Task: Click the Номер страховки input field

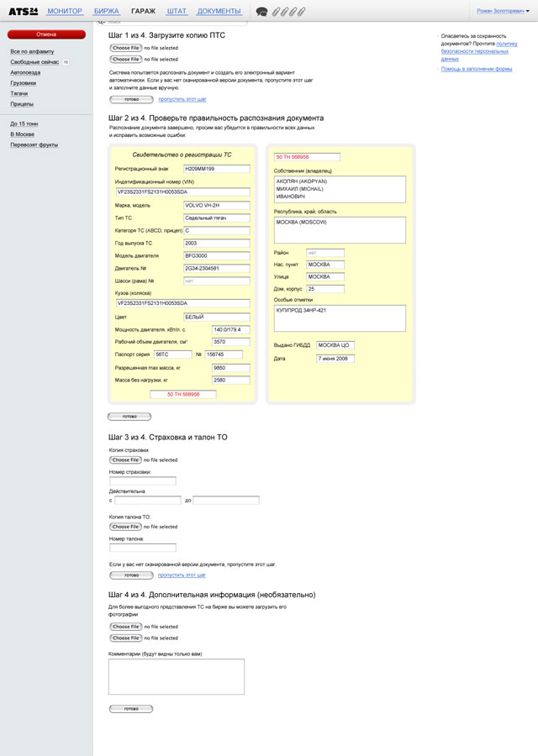Action: [x=143, y=481]
